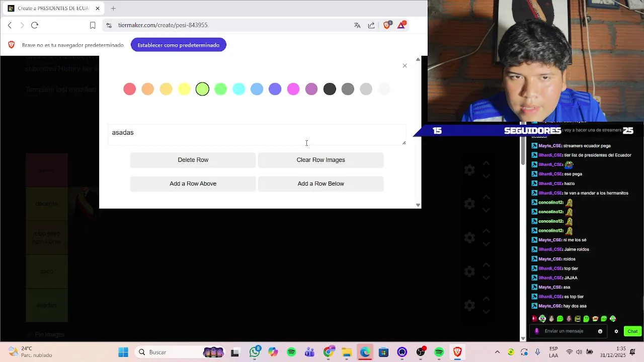Select the light silver gray swatch

[x=366, y=89]
